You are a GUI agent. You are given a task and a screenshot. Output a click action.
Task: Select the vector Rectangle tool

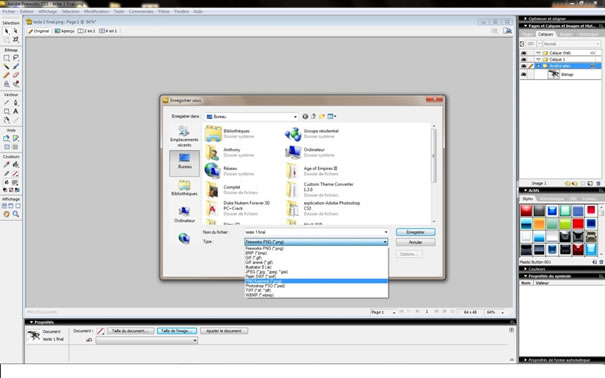point(7,111)
